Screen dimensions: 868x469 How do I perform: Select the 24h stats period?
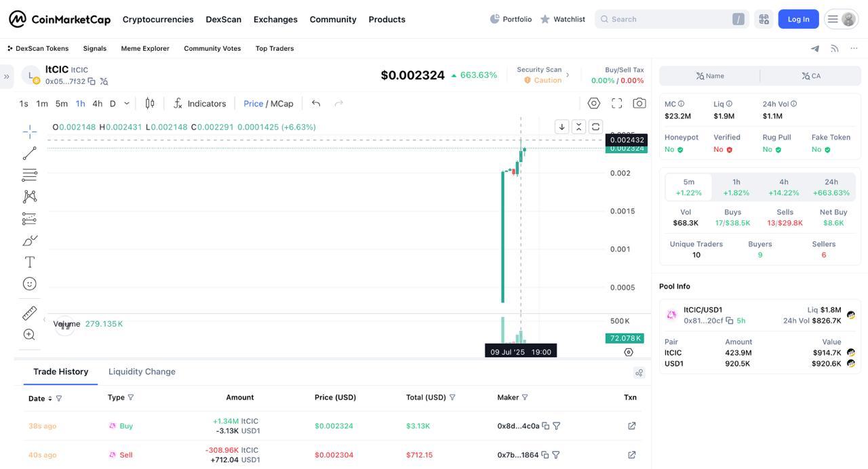pyautogui.click(x=831, y=187)
